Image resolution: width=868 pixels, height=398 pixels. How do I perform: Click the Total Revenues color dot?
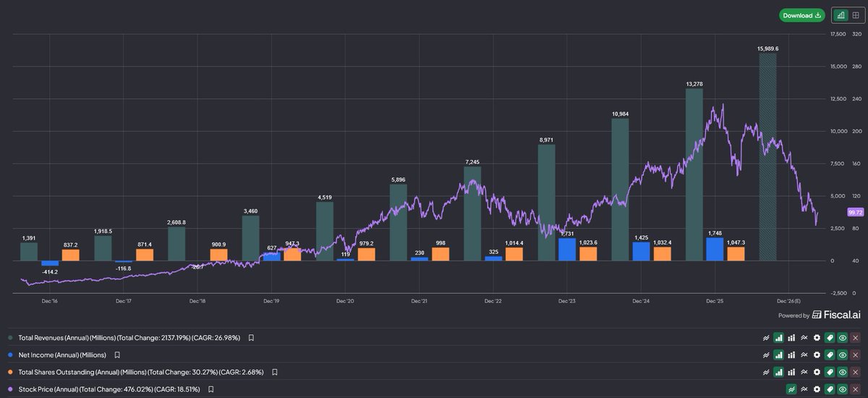[x=9, y=338]
